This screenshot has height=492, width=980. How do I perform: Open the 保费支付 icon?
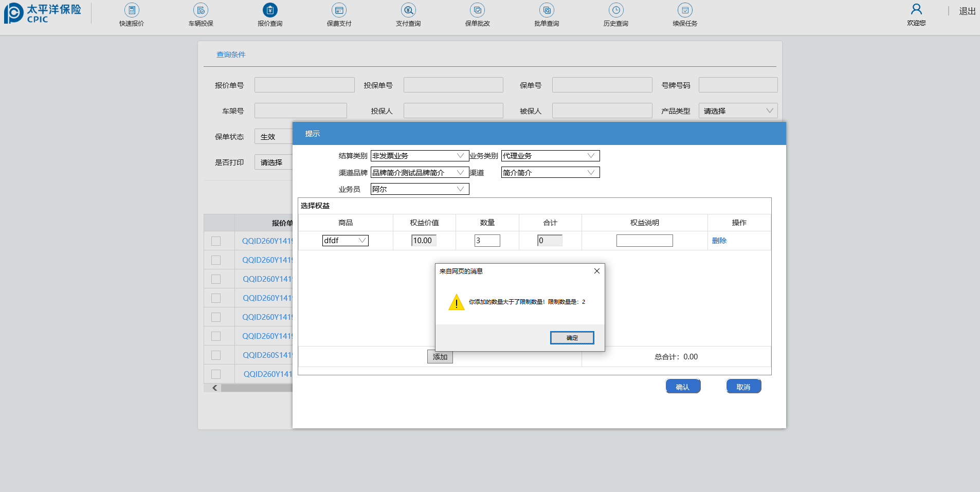(x=339, y=10)
